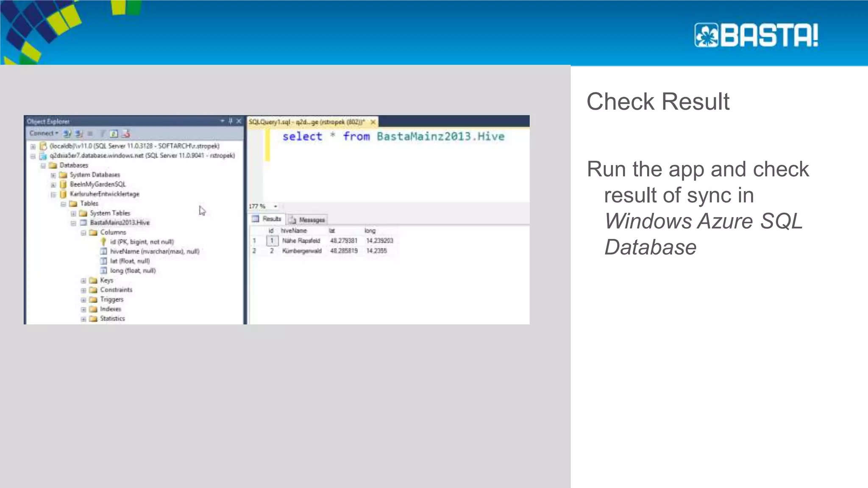
Task: Collapse the Databases node
Action: (x=43, y=166)
